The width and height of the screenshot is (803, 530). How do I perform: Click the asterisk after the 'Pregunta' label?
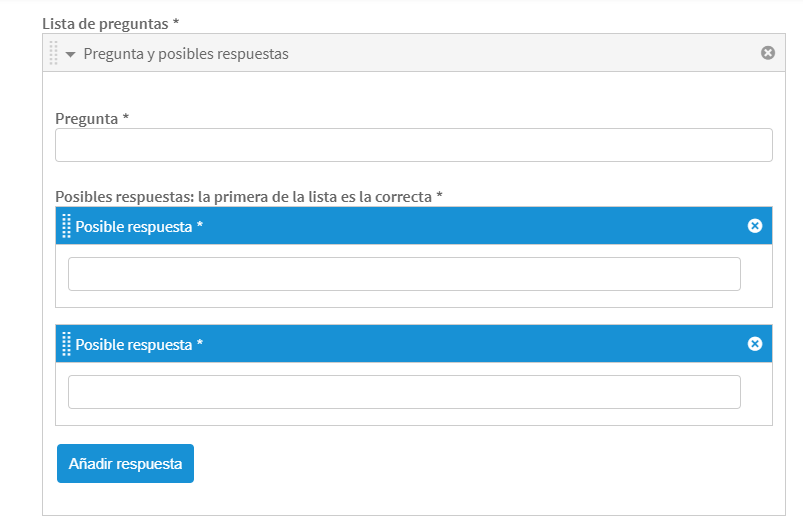[126, 119]
